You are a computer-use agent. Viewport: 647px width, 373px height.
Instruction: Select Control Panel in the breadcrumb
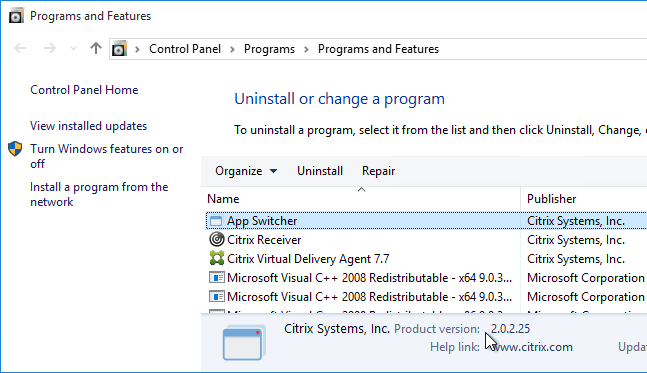tap(185, 49)
